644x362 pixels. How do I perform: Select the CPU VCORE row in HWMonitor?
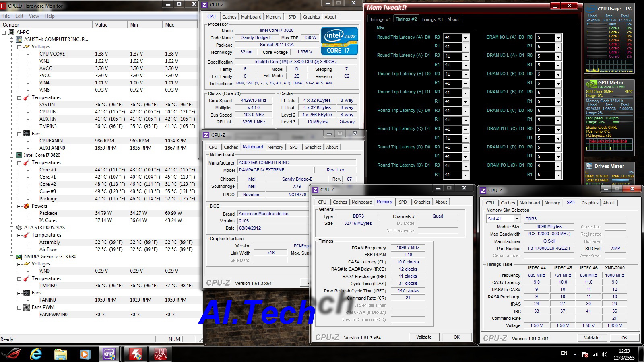coord(99,54)
